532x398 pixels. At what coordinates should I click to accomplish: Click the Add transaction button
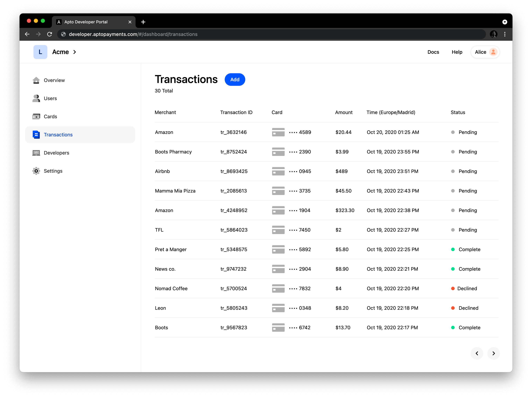tap(235, 79)
